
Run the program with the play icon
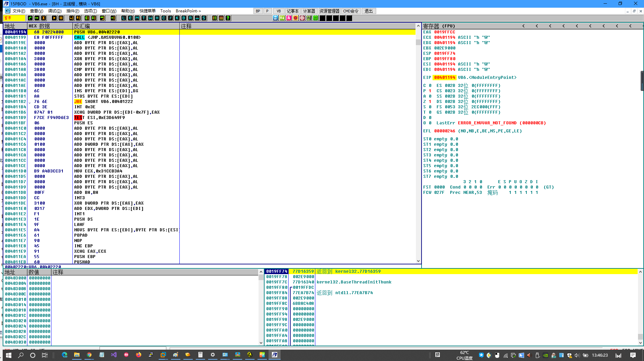[54, 18]
